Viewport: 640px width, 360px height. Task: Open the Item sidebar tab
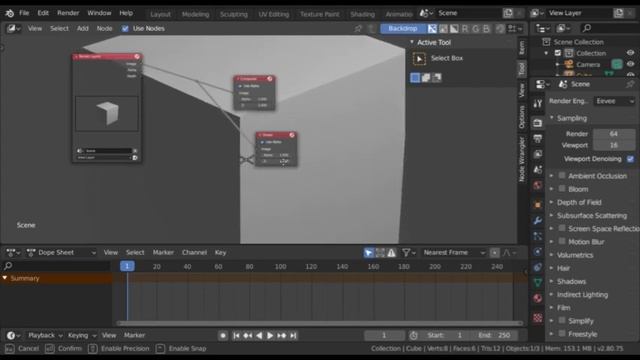click(x=522, y=48)
